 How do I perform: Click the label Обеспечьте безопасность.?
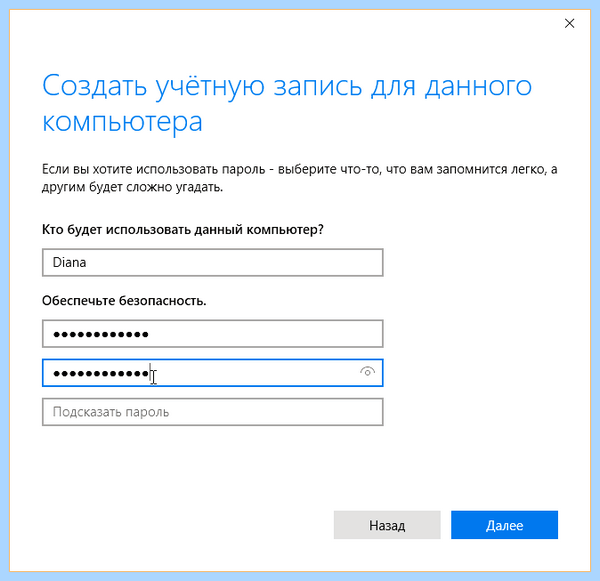pos(124,301)
